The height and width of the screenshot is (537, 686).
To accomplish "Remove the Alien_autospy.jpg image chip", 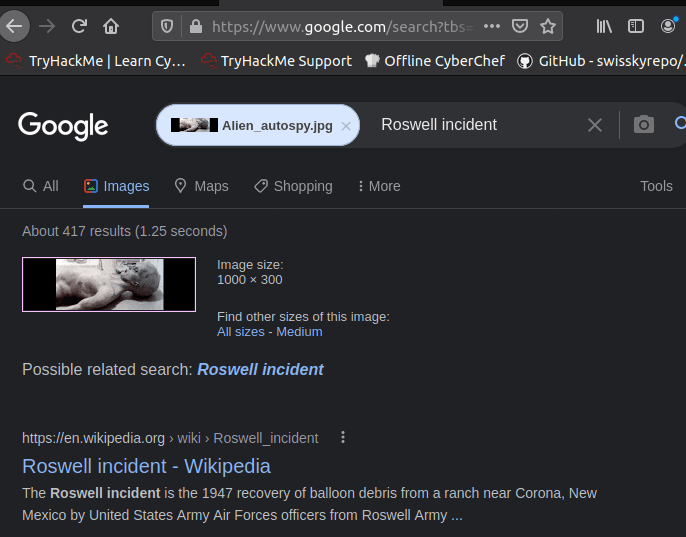I will (x=346, y=126).
